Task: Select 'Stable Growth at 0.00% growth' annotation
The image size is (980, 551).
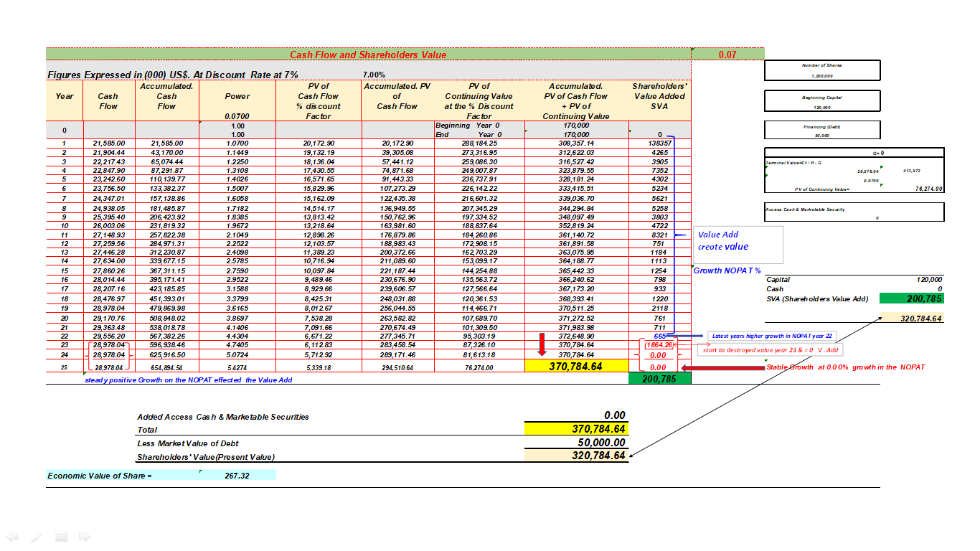Action: [847, 367]
